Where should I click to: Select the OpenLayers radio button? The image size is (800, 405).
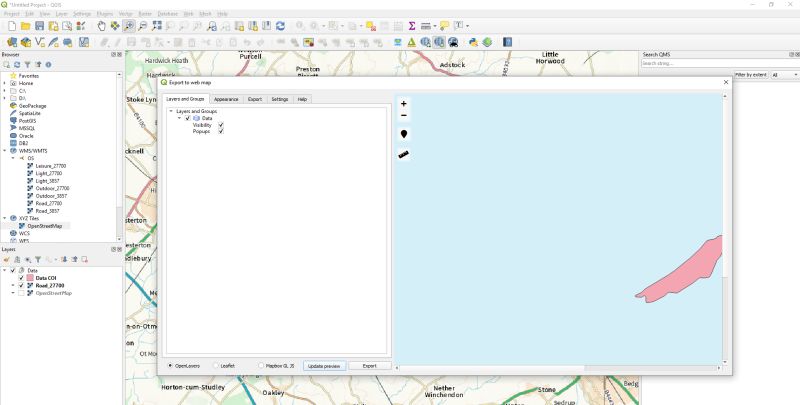tap(170, 366)
